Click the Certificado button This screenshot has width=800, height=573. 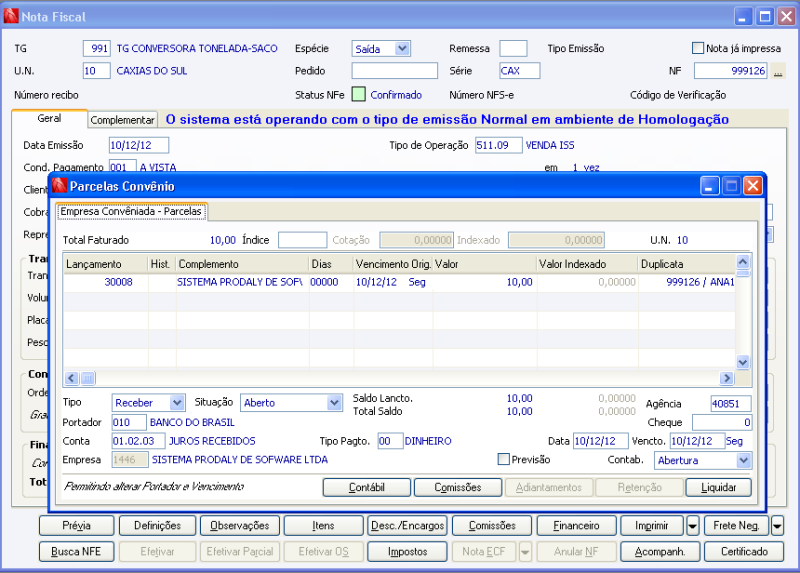[x=744, y=552]
